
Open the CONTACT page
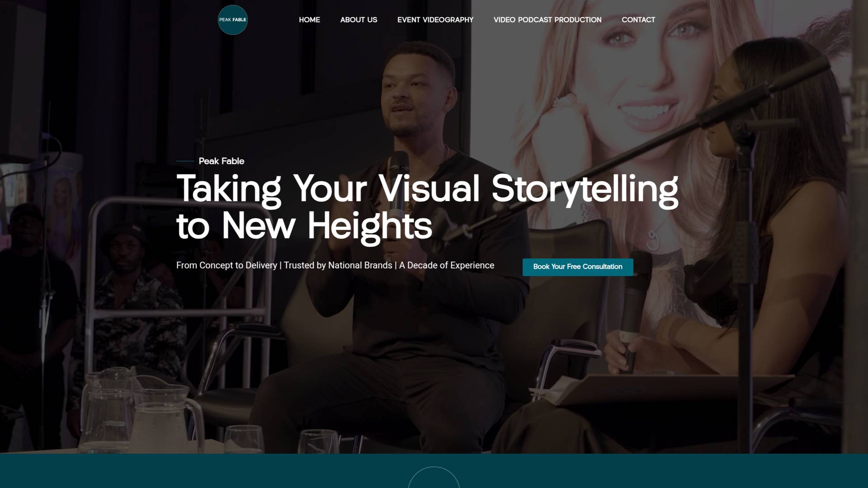(638, 20)
